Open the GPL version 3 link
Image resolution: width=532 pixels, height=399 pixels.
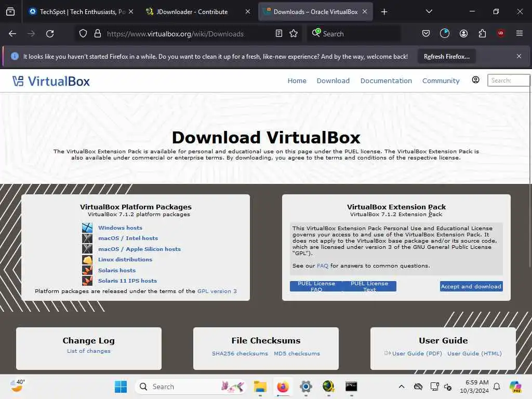click(217, 291)
